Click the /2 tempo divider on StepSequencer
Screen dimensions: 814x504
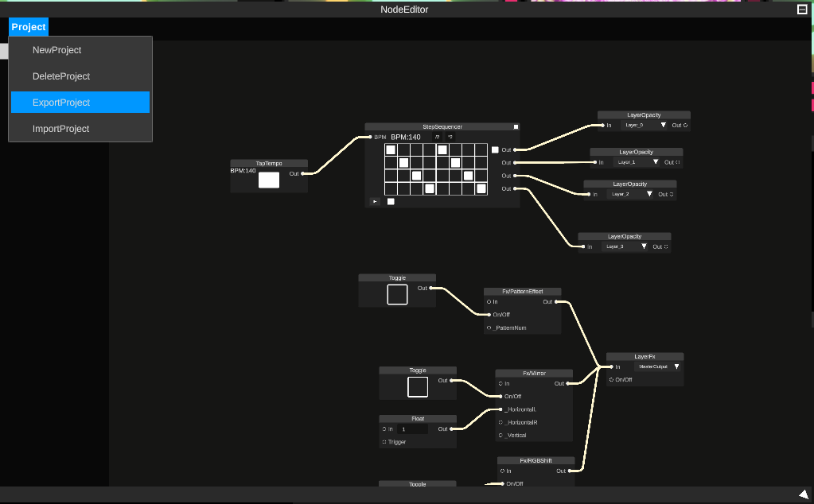click(x=436, y=137)
